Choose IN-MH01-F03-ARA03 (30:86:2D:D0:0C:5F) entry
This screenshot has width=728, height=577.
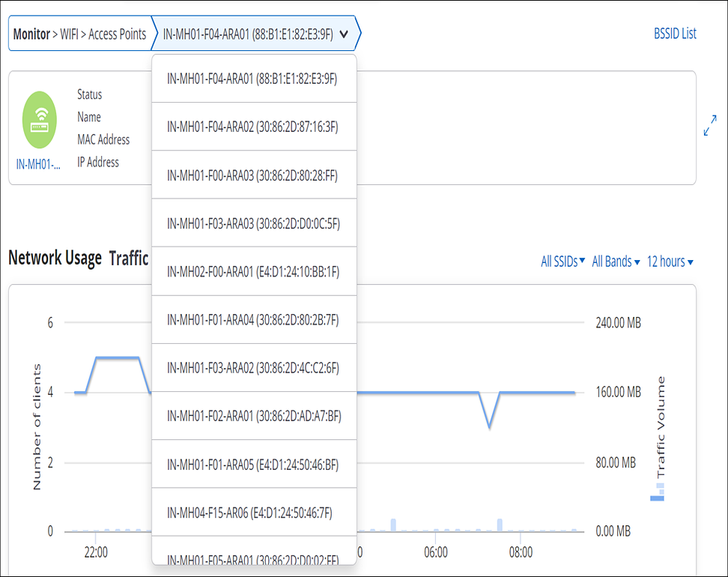[x=254, y=223]
